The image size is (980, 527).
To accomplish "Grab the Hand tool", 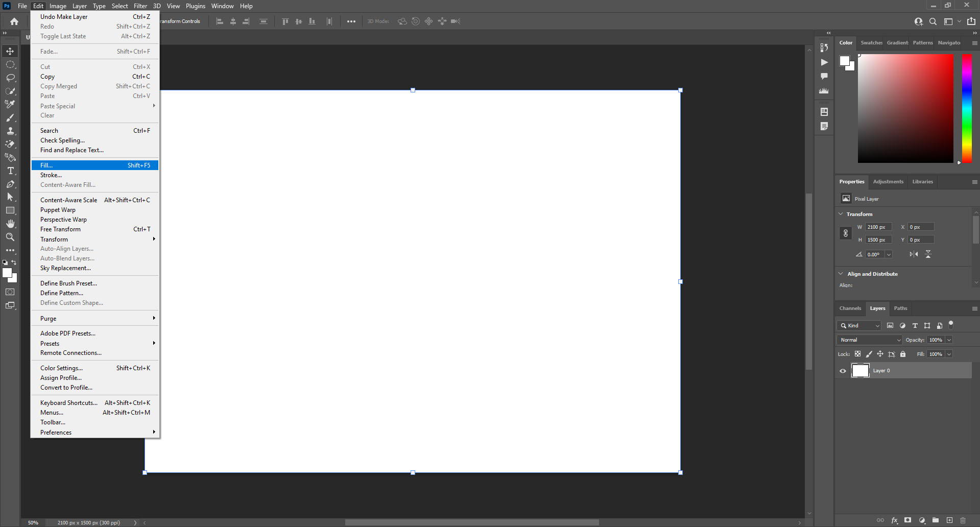I will click(x=10, y=223).
